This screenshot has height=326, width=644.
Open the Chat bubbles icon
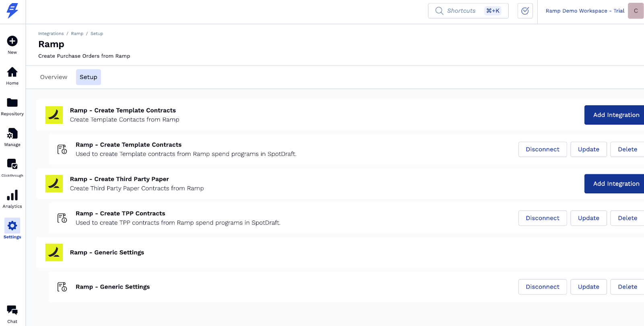(12, 310)
